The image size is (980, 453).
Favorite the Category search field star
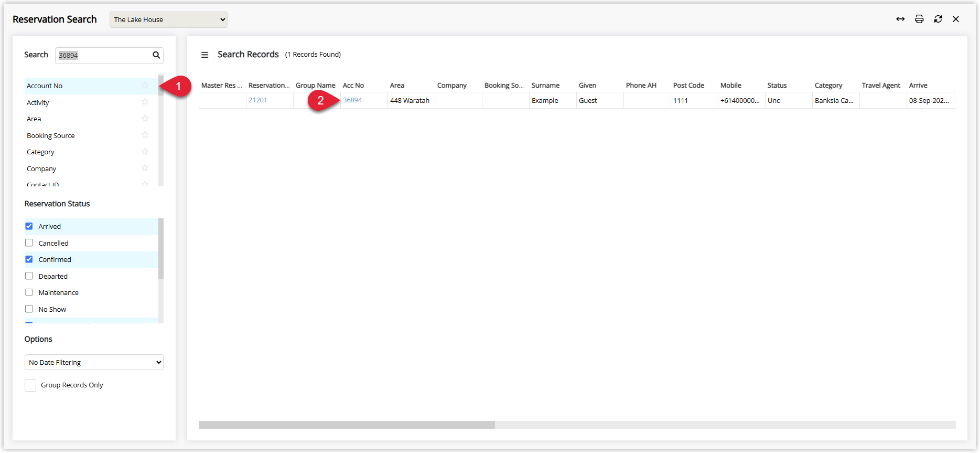[x=145, y=152]
